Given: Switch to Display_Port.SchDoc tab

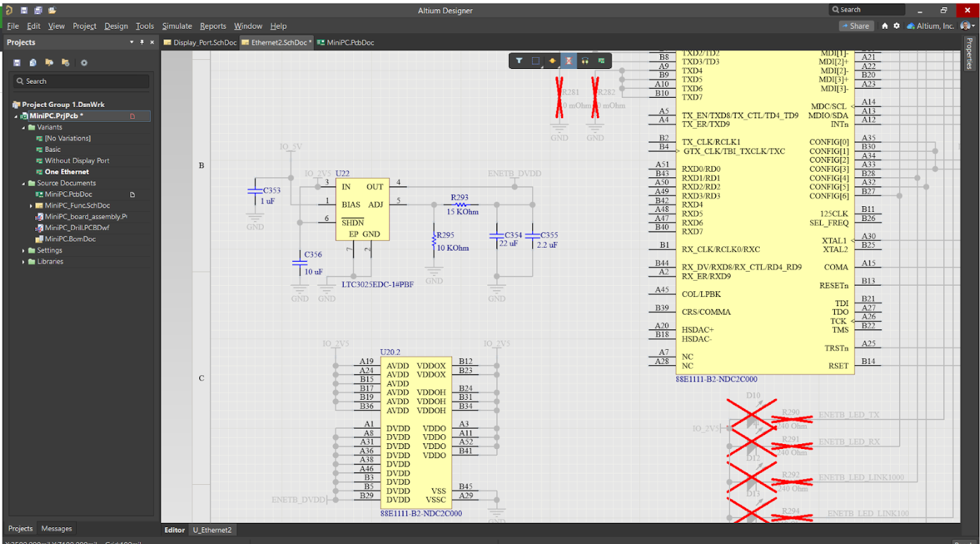Looking at the screenshot, I should click(x=200, y=42).
